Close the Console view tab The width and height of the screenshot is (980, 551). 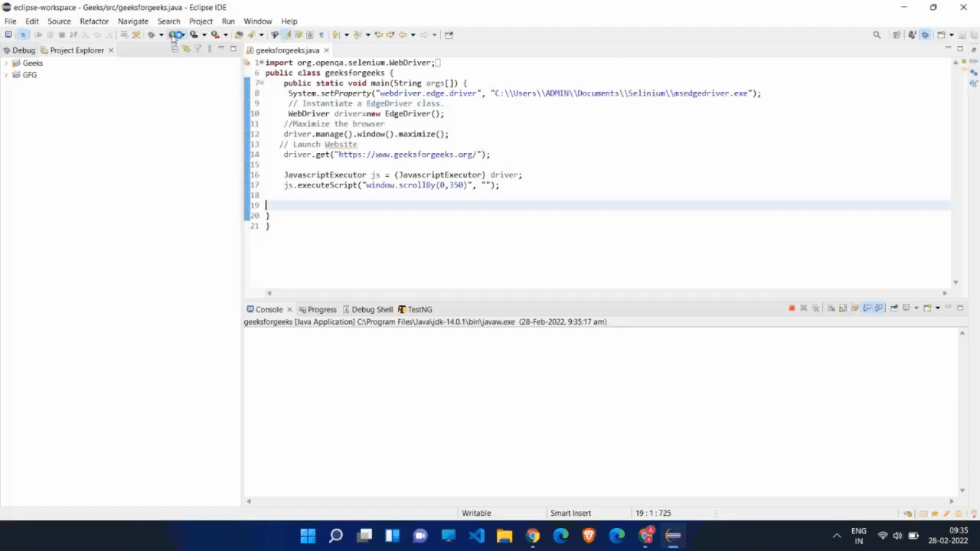289,309
